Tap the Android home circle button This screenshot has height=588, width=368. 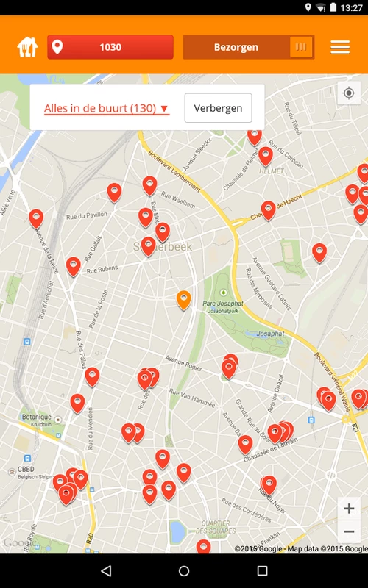click(x=184, y=571)
